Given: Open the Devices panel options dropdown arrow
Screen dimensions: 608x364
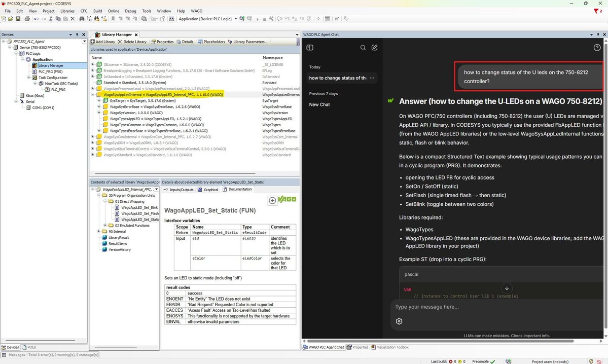Looking at the screenshot, I should (x=70, y=34).
